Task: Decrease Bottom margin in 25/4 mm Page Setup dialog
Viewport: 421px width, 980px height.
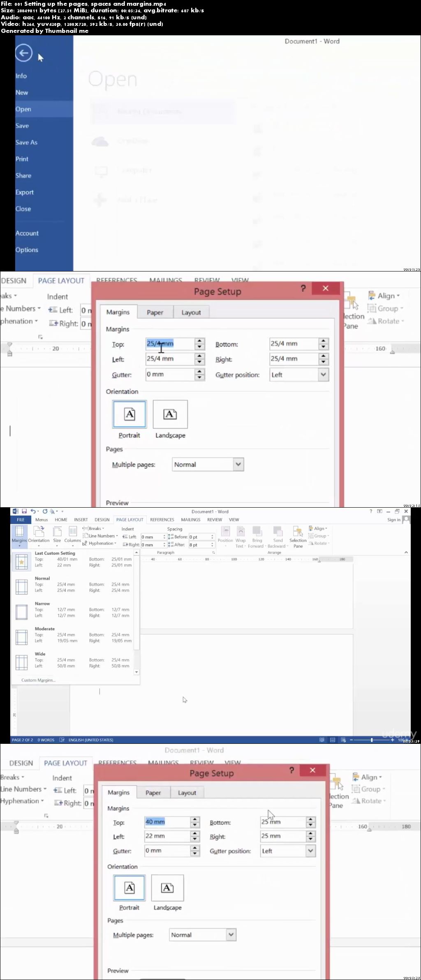Action: click(x=324, y=347)
